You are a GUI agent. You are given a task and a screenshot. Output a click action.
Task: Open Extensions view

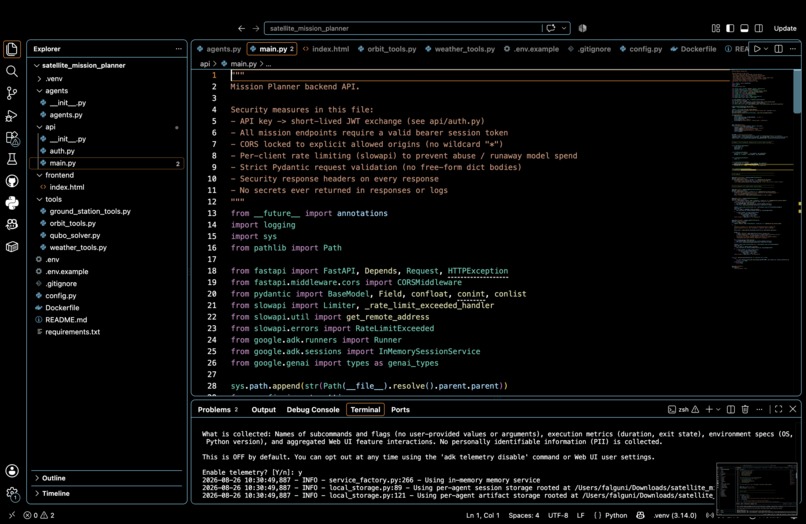[12, 138]
